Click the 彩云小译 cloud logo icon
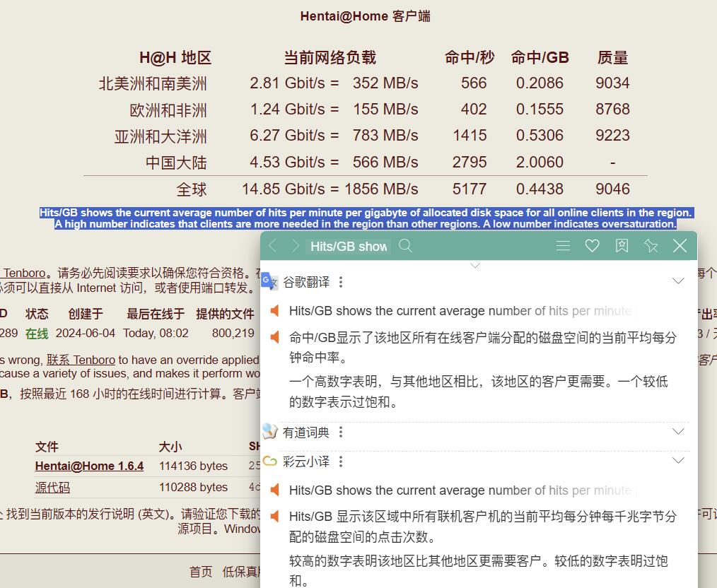Image resolution: width=717 pixels, height=588 pixels. click(x=270, y=461)
